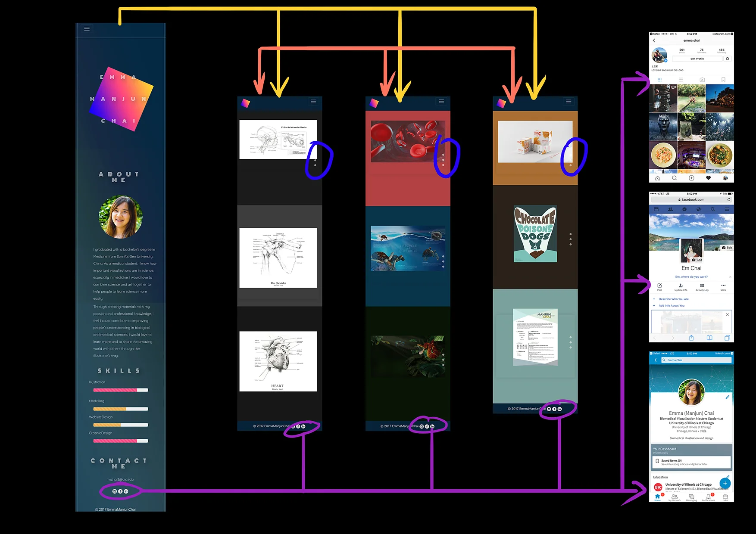
Task: Open the Facebook Messenger icon
Action: click(x=684, y=209)
